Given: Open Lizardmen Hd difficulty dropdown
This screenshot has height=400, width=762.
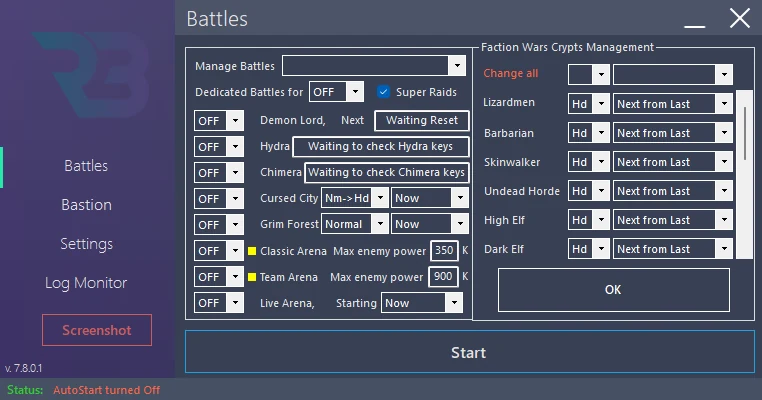Looking at the screenshot, I should [589, 104].
